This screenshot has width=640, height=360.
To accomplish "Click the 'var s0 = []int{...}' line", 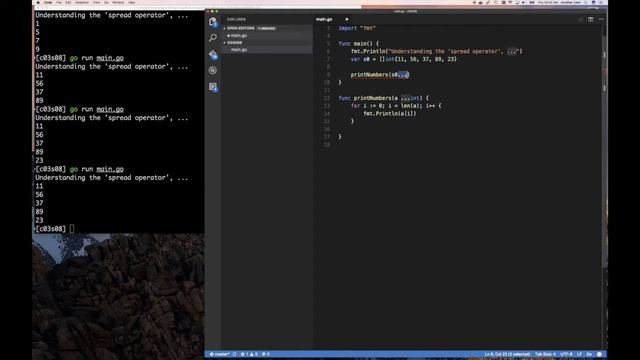I will [x=404, y=59].
